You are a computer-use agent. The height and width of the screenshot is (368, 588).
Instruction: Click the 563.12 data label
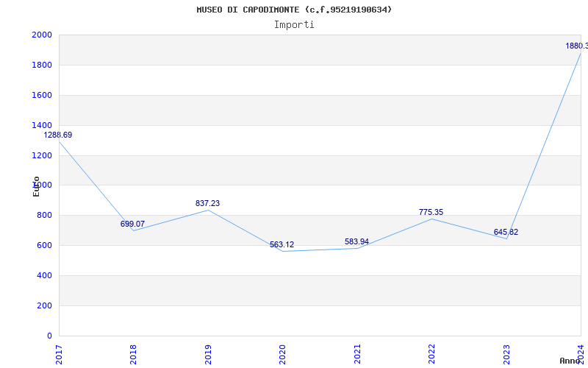[x=282, y=244]
